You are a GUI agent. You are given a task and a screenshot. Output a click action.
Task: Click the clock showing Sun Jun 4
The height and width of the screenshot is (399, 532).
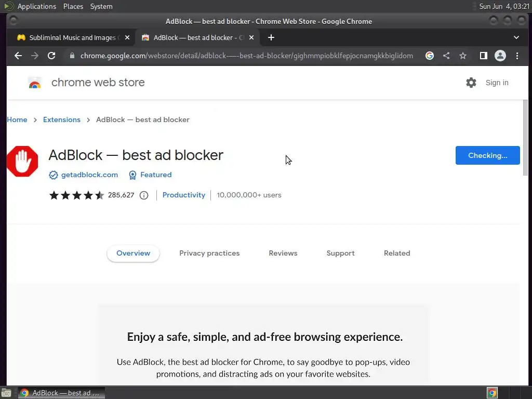[504, 6]
